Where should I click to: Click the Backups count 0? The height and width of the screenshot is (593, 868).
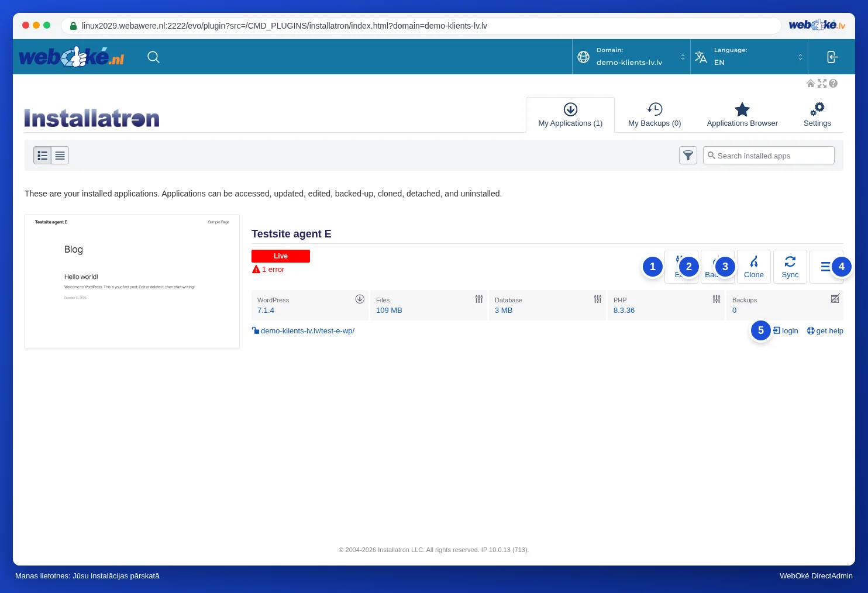pyautogui.click(x=735, y=311)
